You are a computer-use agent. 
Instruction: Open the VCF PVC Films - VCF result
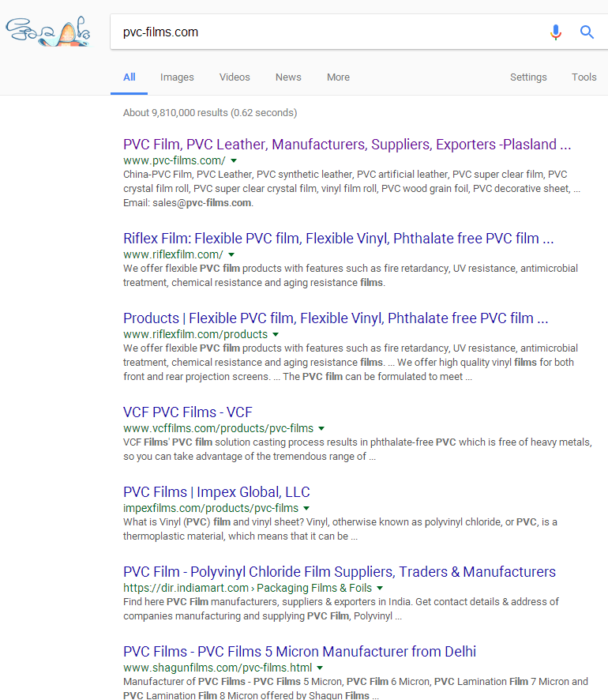[188, 412]
